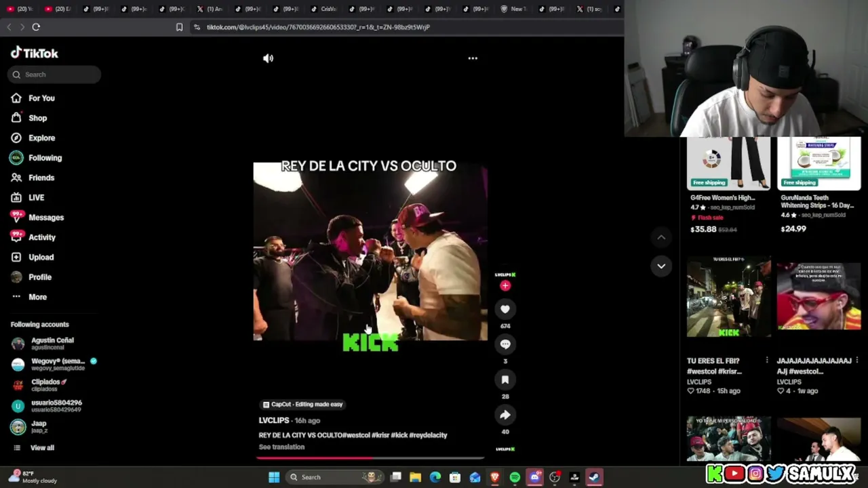Reload the TikTok page
The height and width of the screenshot is (488, 868).
[x=36, y=27]
